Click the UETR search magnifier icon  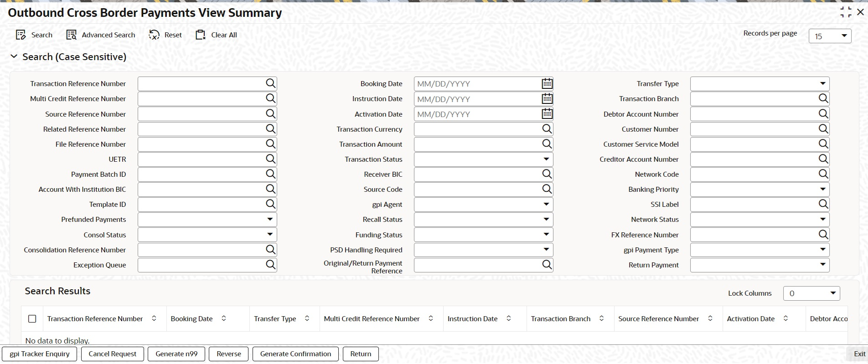[x=271, y=159]
